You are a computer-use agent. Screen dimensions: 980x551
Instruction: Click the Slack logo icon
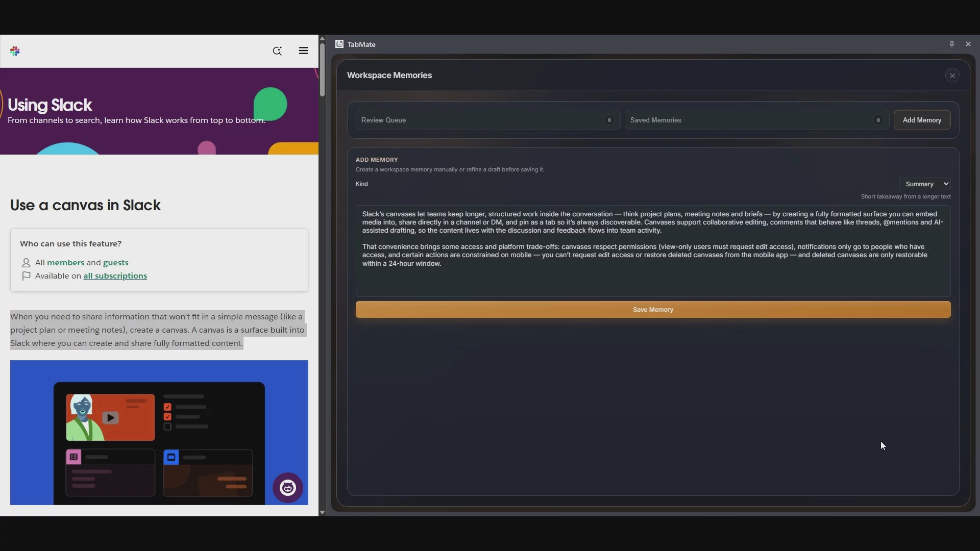click(15, 51)
